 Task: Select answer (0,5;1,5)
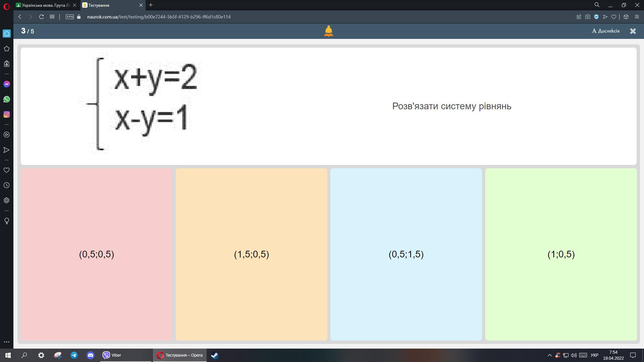406,254
